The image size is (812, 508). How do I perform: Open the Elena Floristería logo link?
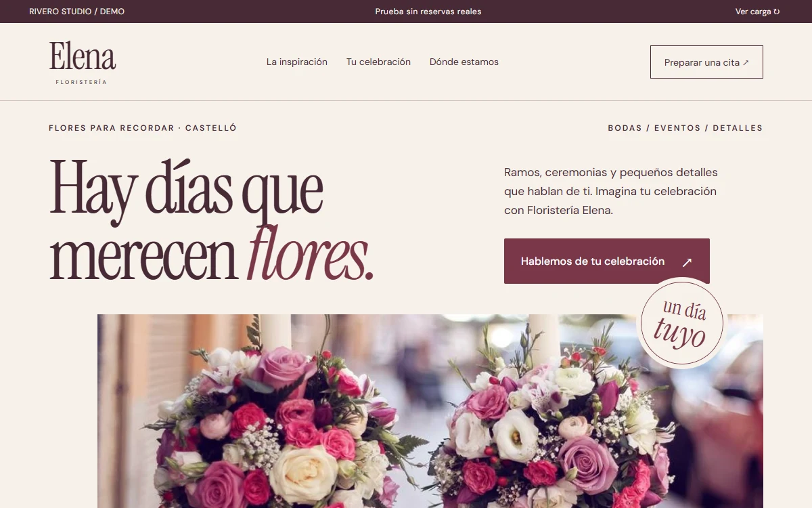coord(83,62)
